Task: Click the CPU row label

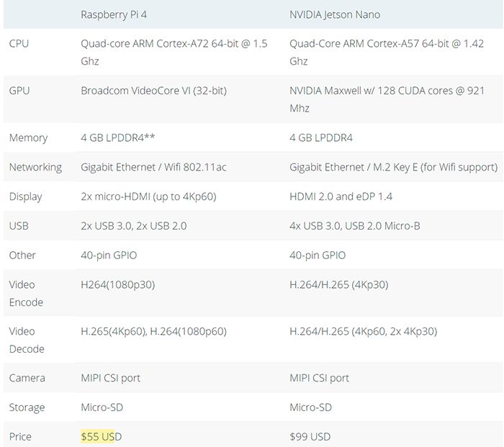Action: (19, 44)
